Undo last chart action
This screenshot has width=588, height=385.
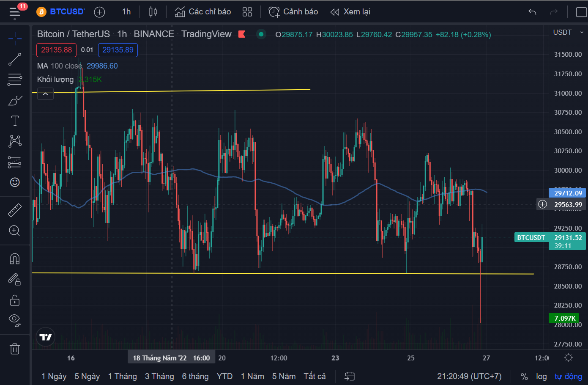click(532, 12)
